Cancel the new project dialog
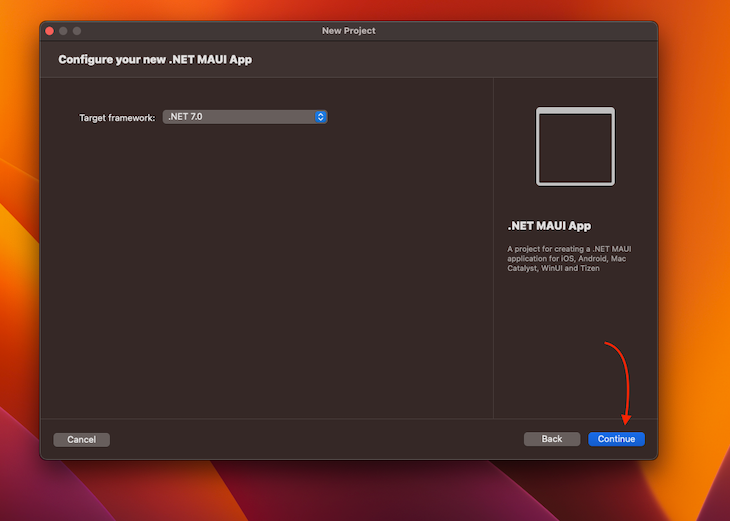This screenshot has width=730, height=521. point(81,439)
